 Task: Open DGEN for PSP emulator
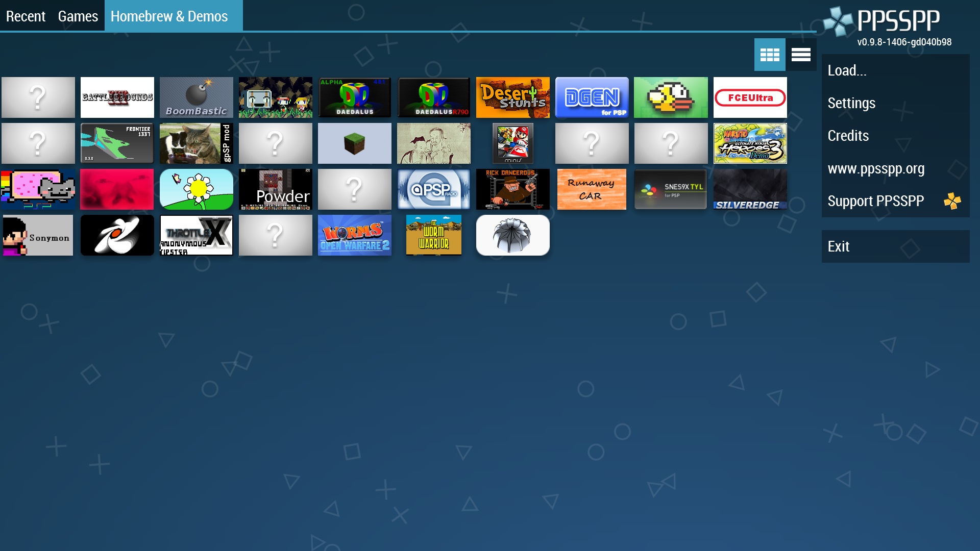coord(592,97)
